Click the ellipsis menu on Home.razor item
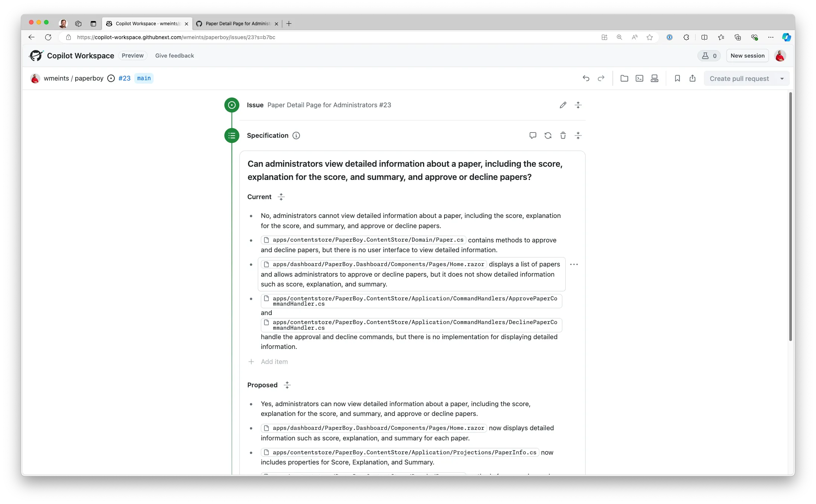 click(x=574, y=265)
